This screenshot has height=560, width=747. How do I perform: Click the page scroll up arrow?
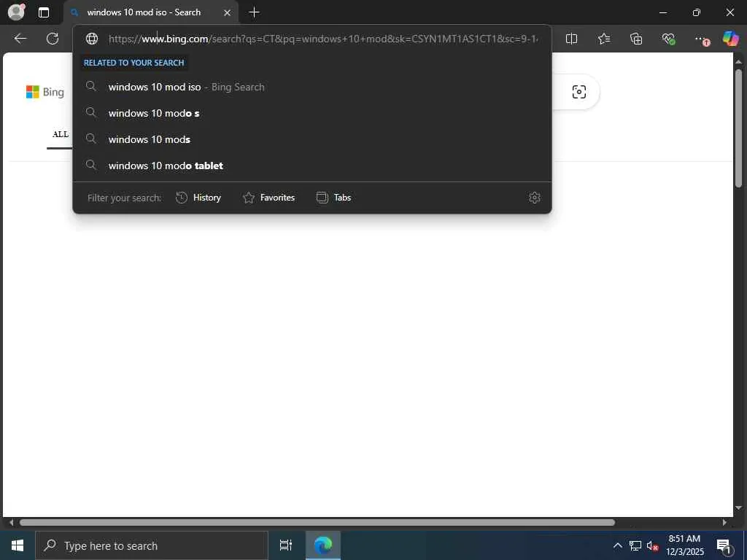point(738,61)
